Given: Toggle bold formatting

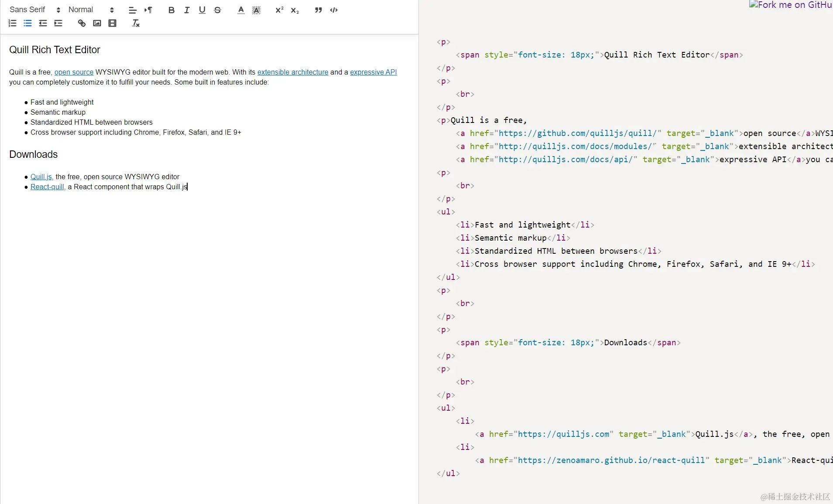Looking at the screenshot, I should click(x=171, y=10).
